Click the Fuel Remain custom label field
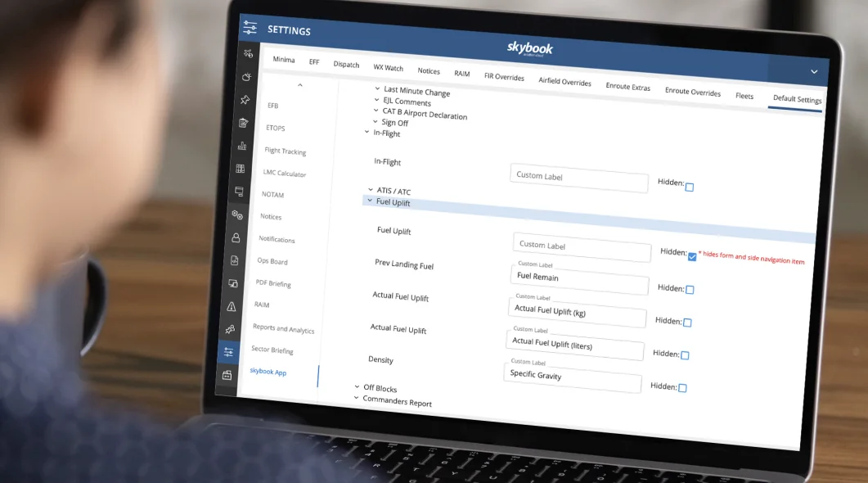This screenshot has height=483, width=868. click(578, 278)
